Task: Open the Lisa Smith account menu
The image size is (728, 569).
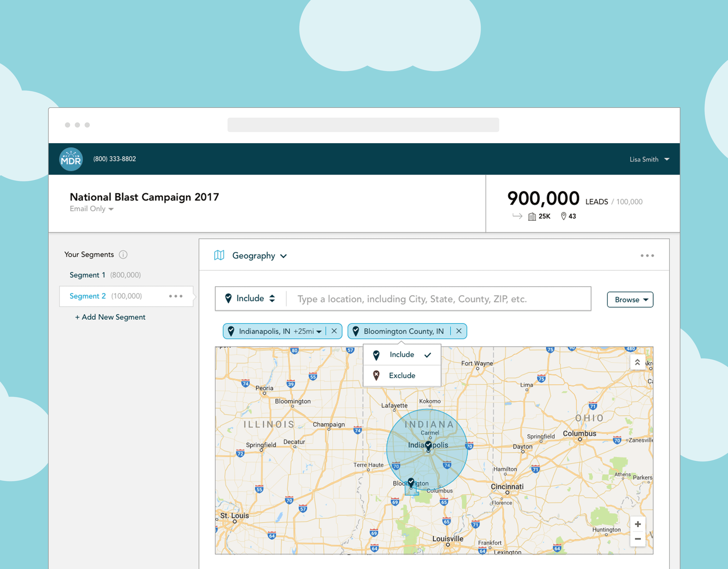Action: tap(649, 159)
